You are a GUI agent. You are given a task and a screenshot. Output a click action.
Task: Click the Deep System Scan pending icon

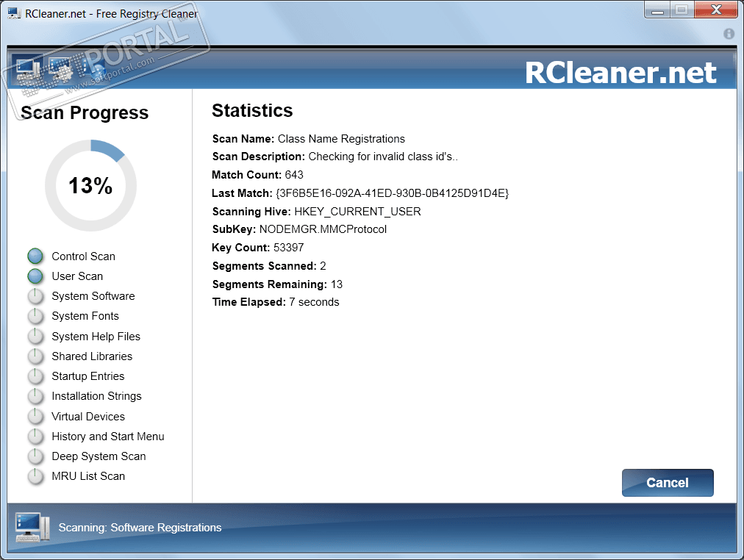[35, 456]
